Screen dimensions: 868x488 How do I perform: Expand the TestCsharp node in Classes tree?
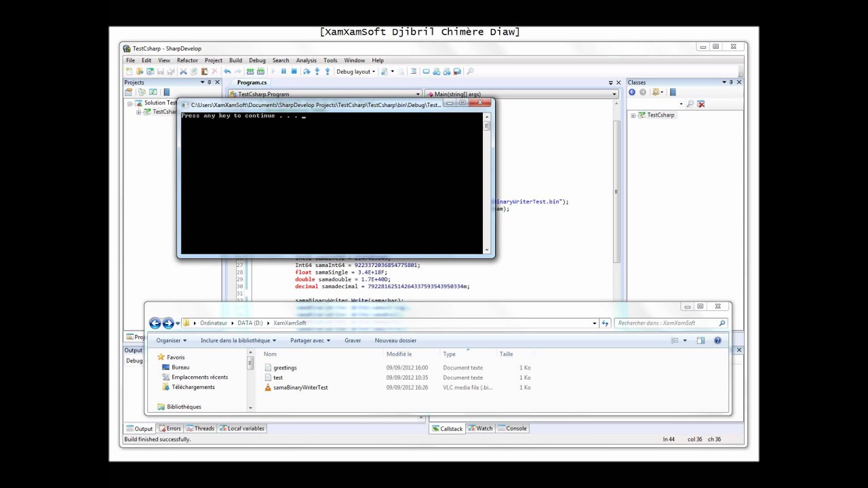(x=633, y=115)
